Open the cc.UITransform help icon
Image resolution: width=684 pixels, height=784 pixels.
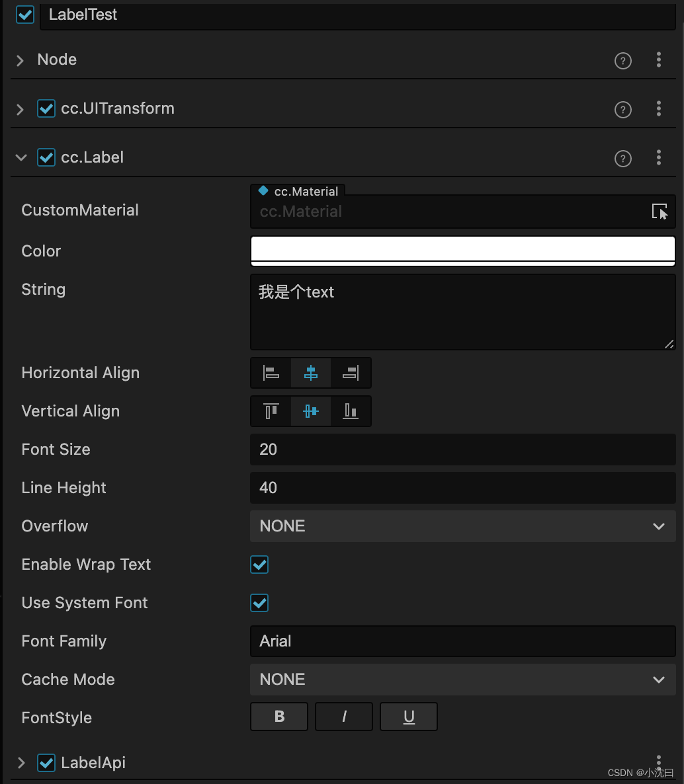(622, 109)
